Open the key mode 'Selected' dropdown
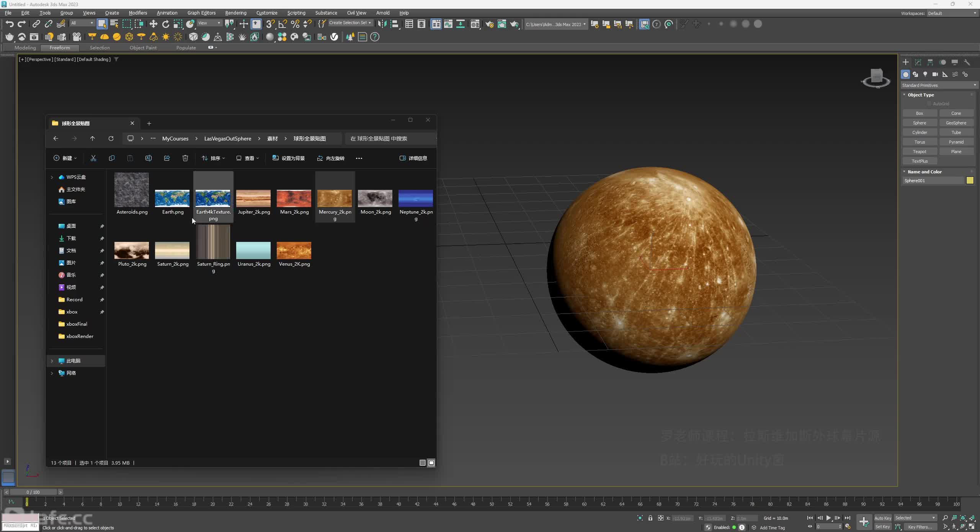 click(x=915, y=518)
